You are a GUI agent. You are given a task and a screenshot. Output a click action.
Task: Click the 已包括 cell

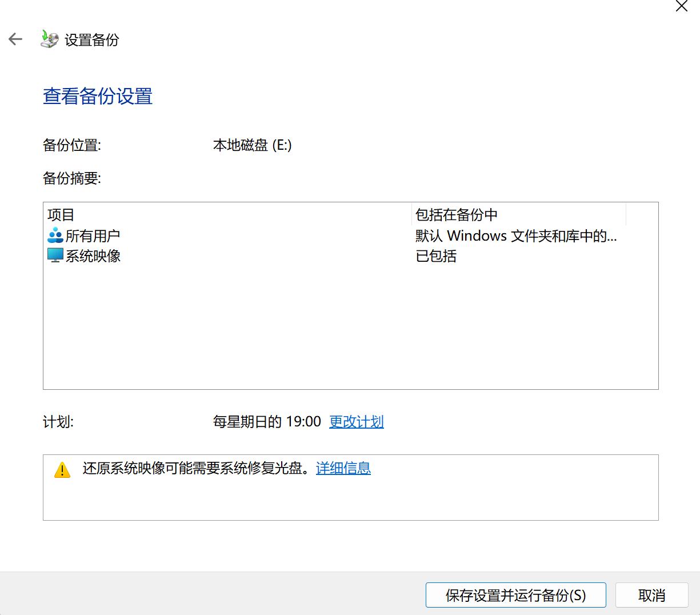[x=436, y=256]
